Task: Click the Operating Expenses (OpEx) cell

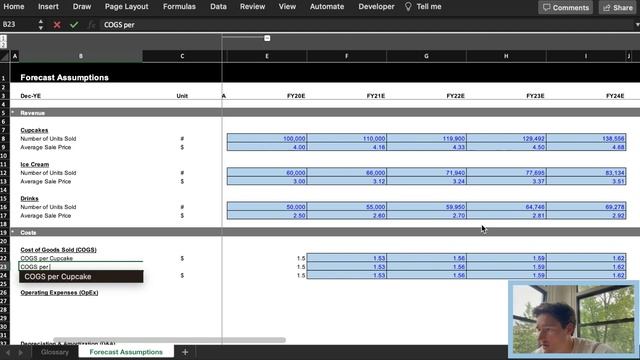Action: (x=59, y=293)
